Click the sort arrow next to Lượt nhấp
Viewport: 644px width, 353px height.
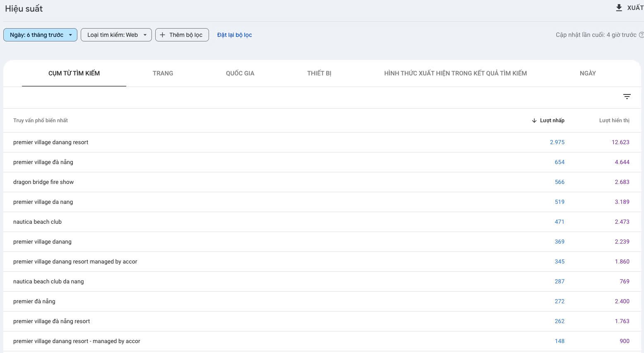[x=534, y=121]
